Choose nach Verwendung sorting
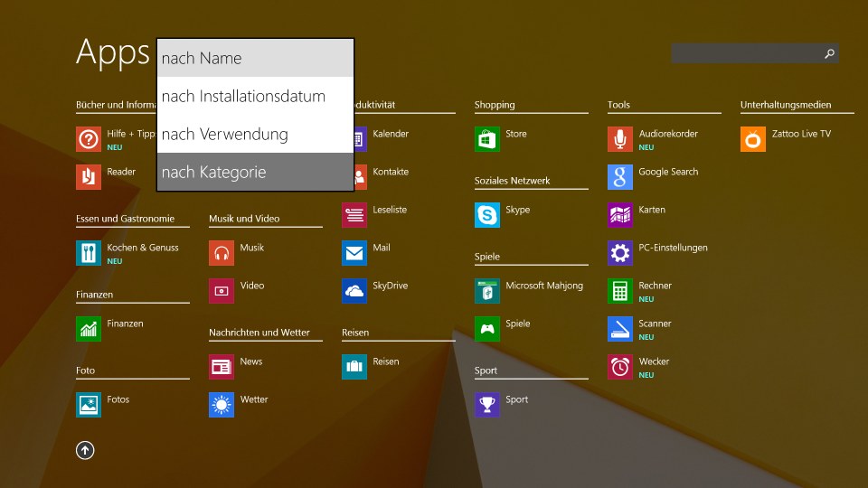 [255, 134]
